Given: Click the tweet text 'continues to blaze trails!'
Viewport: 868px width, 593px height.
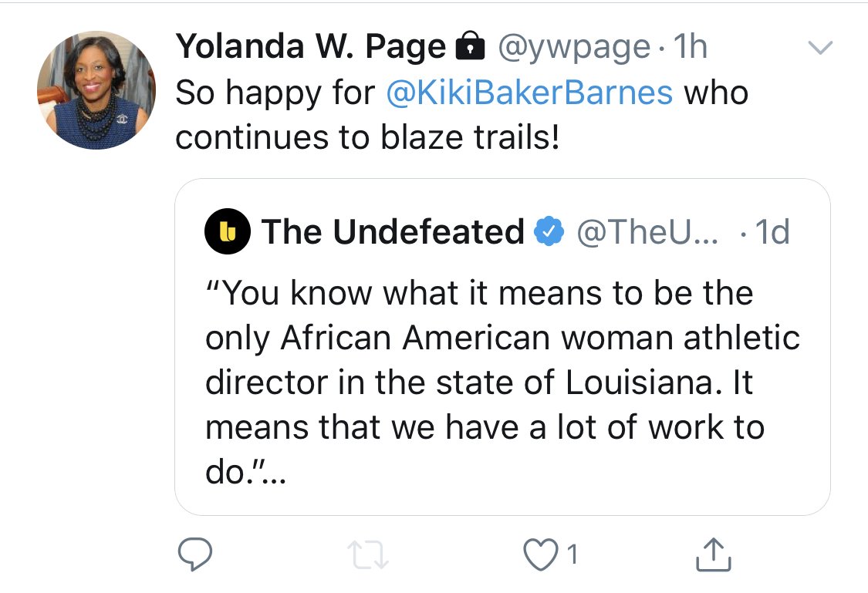Looking at the screenshot, I should [367, 137].
